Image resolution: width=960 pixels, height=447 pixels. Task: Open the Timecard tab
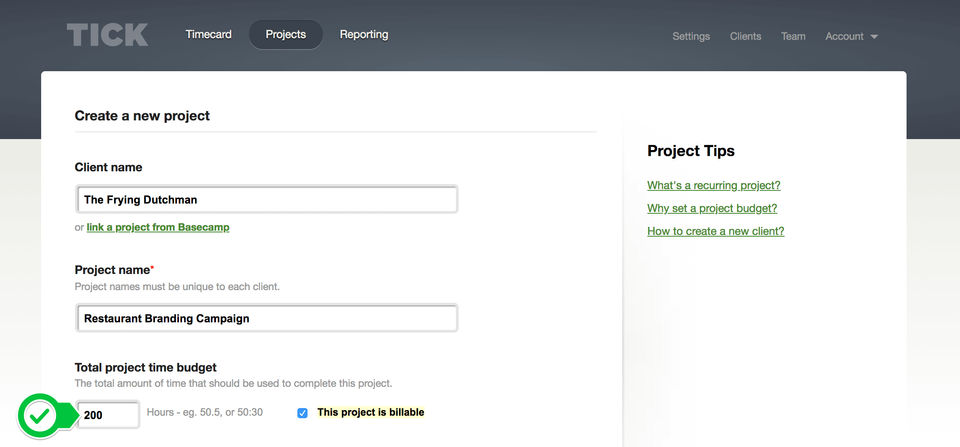coord(208,35)
